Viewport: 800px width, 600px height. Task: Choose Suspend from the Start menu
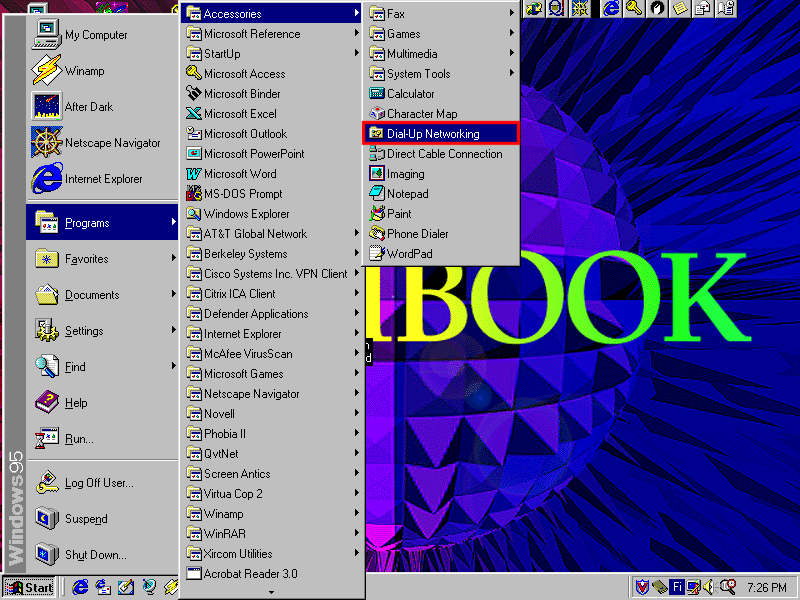[x=102, y=518]
